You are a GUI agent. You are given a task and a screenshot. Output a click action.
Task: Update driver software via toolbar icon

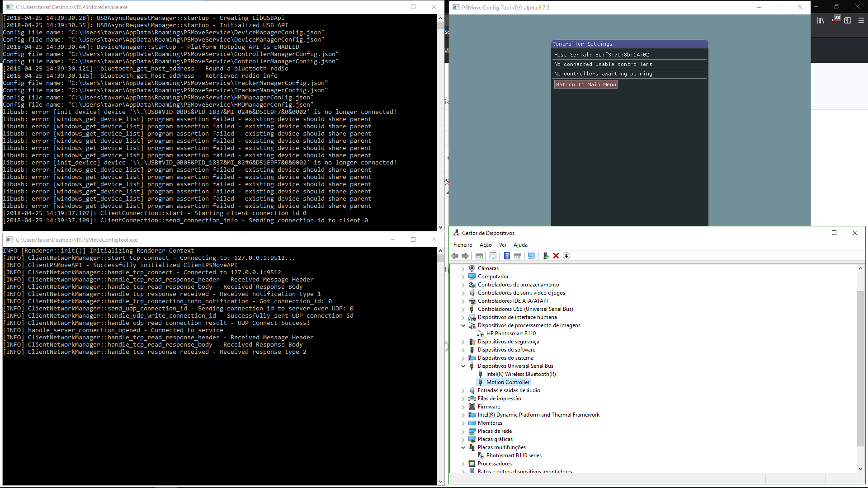(546, 256)
